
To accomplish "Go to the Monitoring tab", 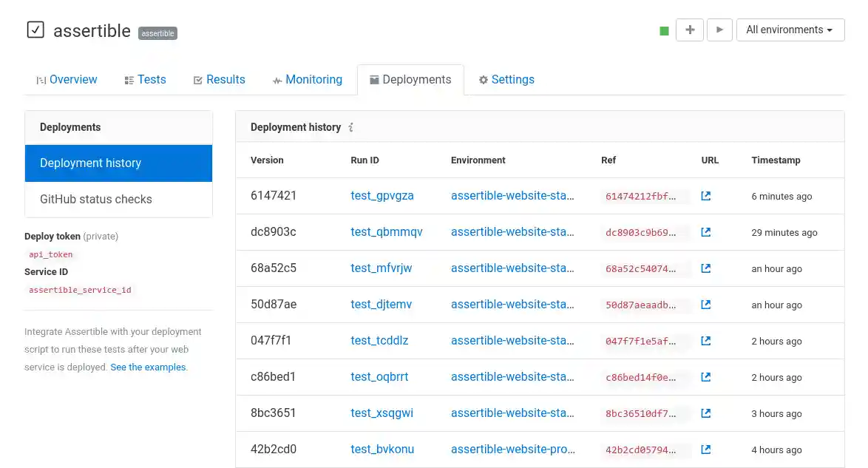I will click(308, 80).
